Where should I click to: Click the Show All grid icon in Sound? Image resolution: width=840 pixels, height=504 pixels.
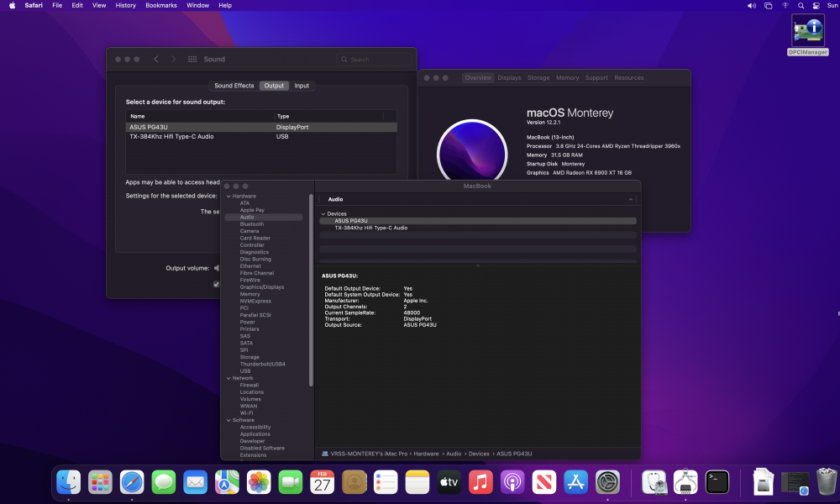(192, 59)
